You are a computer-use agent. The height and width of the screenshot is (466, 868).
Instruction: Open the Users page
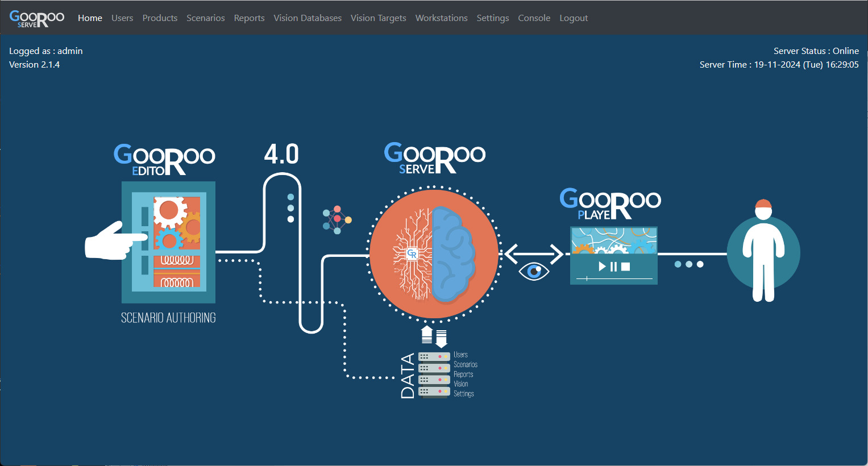122,18
